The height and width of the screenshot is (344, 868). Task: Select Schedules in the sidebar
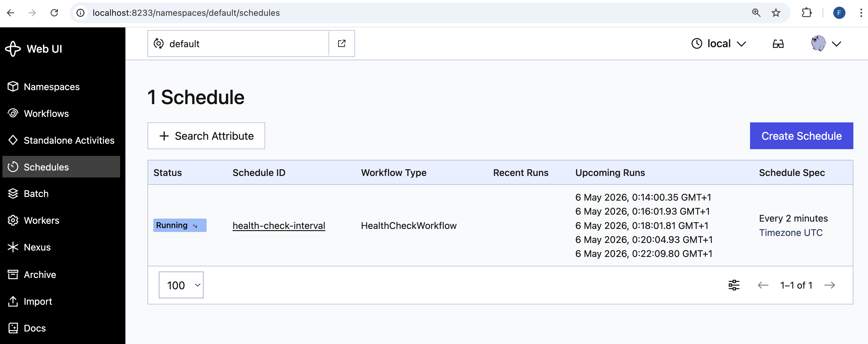61,167
